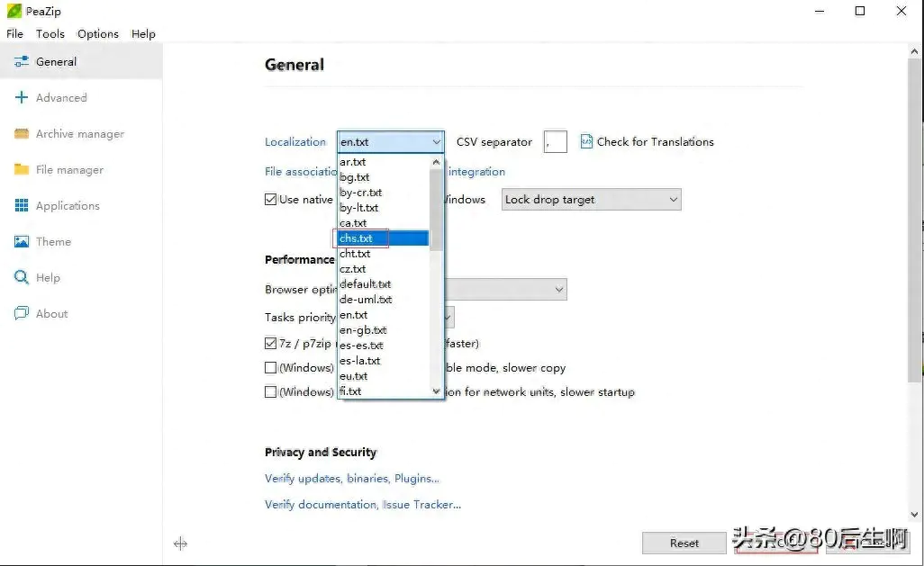Expand the Lock drop target dropdown
Viewport: 924px width, 566px height.
(672, 200)
